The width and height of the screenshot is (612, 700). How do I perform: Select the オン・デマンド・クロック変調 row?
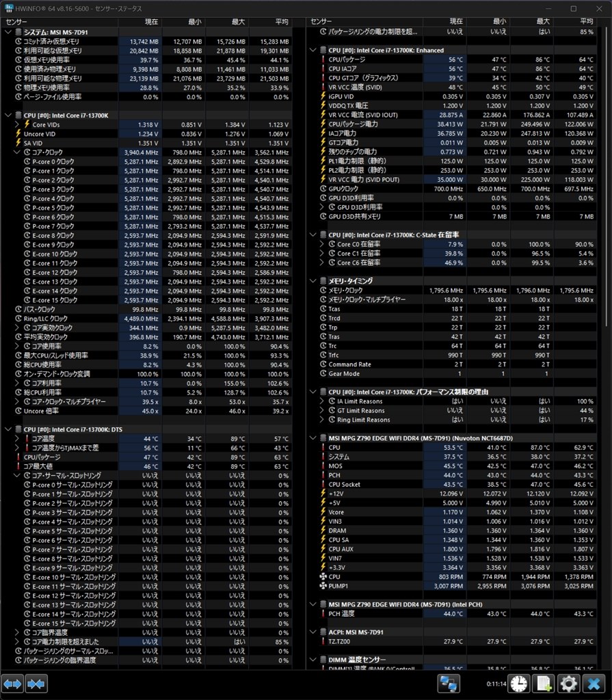148,374
